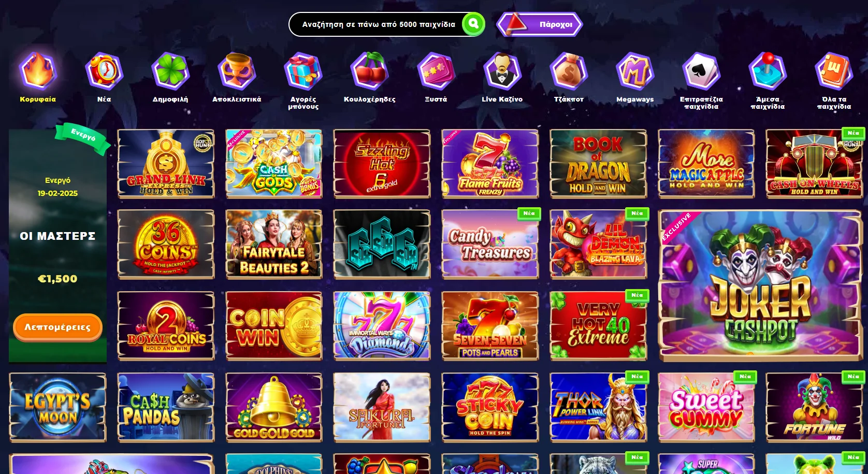Choose the Αποκλειστικά trophy category
The width and height of the screenshot is (868, 474).
(x=237, y=71)
